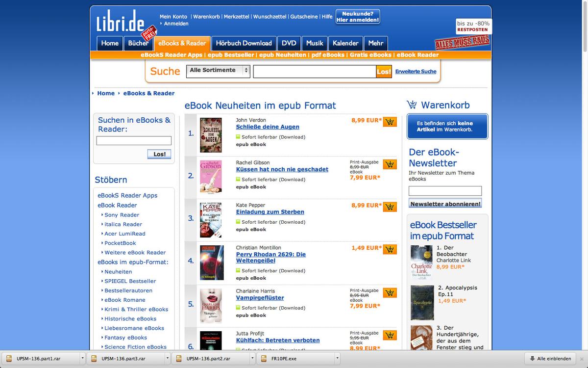Click Neukunde? Hier anmelden! button

click(x=358, y=17)
